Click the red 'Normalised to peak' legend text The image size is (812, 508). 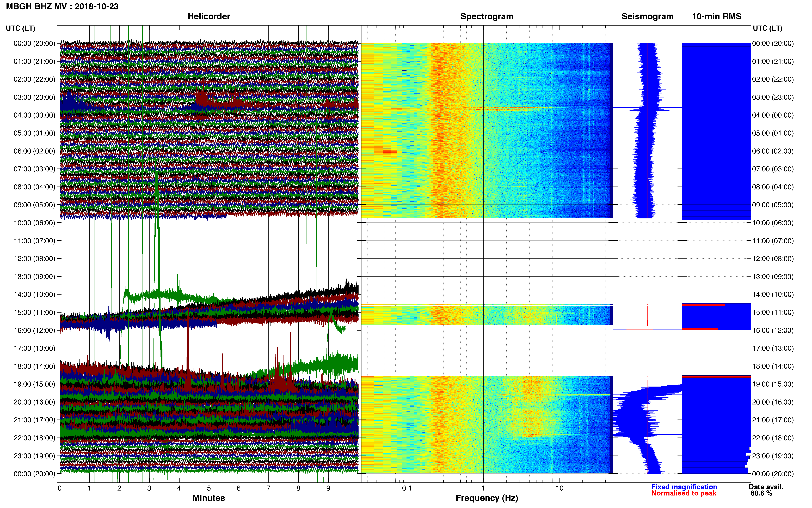pyautogui.click(x=684, y=493)
